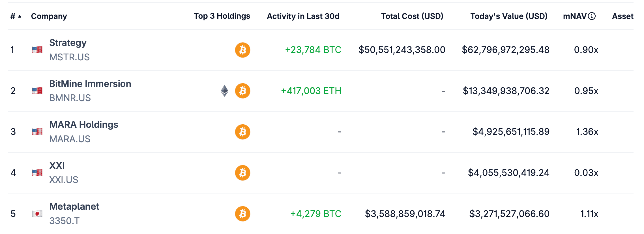The image size is (644, 234).
Task: Open the MARA Holdings company link
Action: coord(83,125)
